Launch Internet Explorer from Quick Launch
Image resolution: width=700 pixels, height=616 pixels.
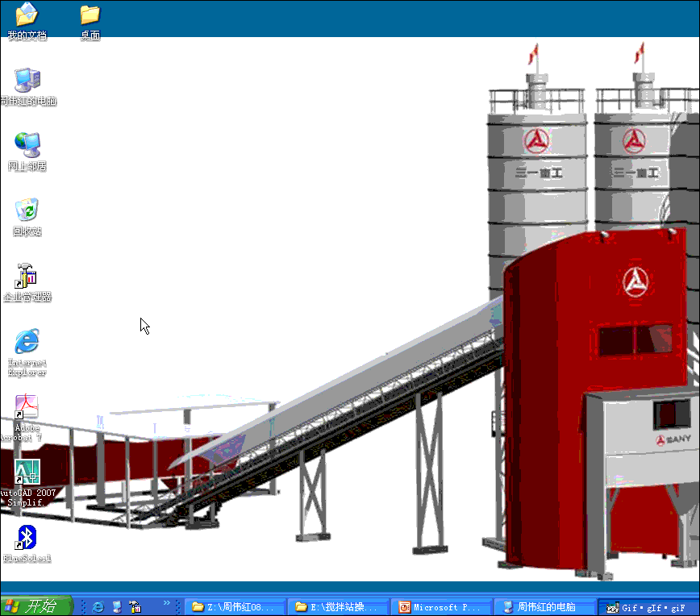pos(98,606)
